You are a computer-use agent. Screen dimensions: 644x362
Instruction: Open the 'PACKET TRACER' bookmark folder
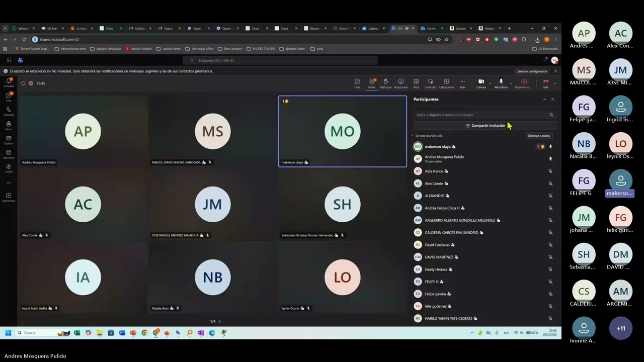(261, 49)
